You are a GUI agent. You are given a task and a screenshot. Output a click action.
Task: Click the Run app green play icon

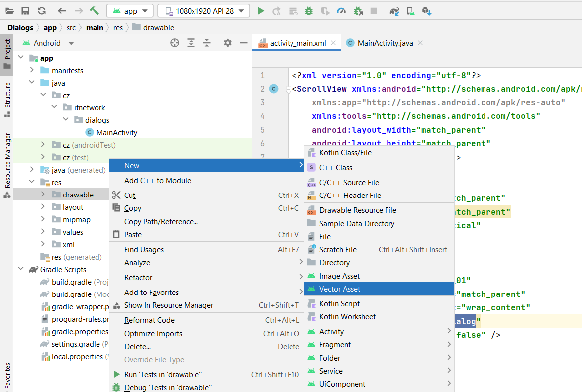(x=261, y=11)
